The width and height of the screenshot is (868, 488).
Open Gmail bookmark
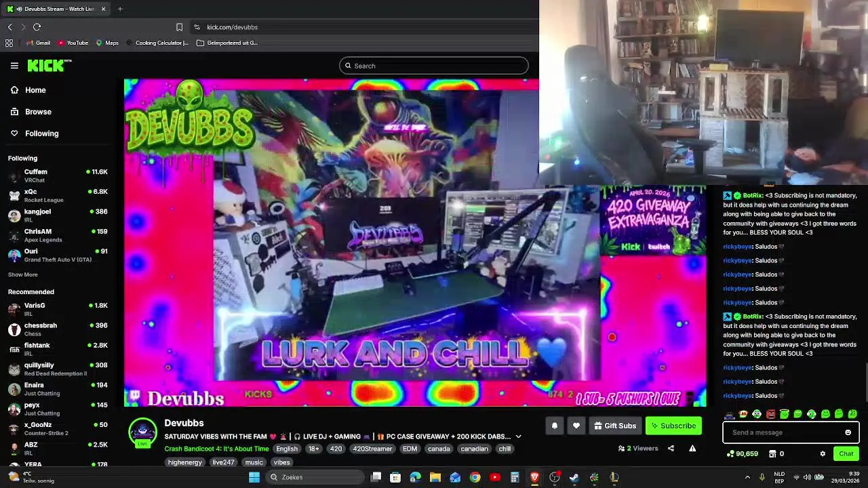coord(38,43)
